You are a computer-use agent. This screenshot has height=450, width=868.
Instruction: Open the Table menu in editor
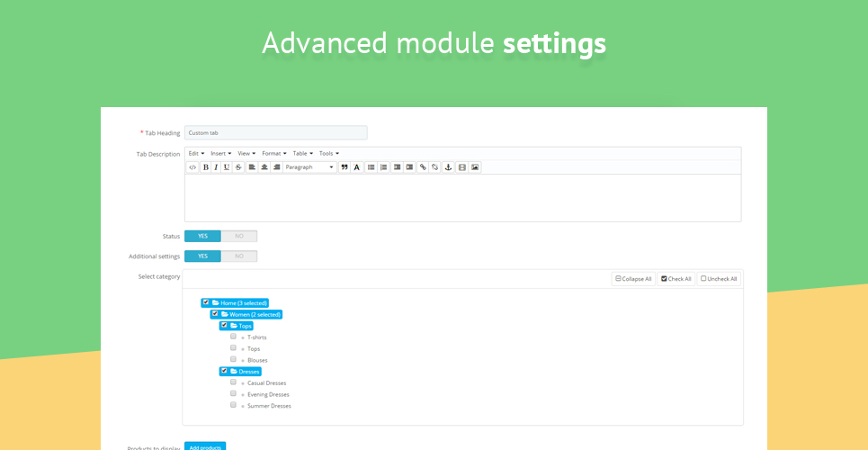point(303,154)
